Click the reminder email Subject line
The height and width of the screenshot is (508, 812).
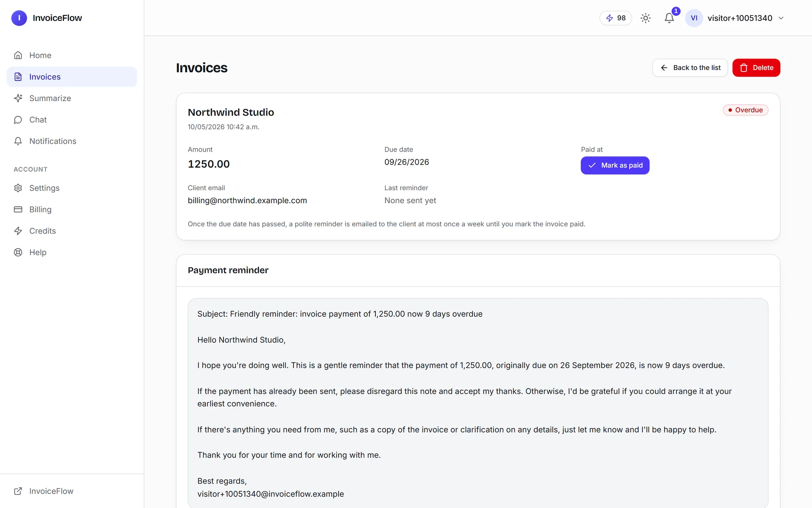(340, 314)
